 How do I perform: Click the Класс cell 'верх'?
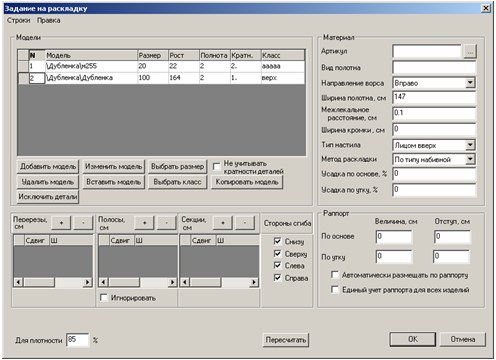tap(282, 78)
